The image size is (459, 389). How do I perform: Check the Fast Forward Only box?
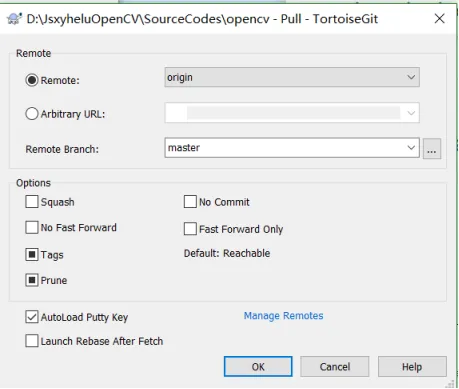(190, 229)
